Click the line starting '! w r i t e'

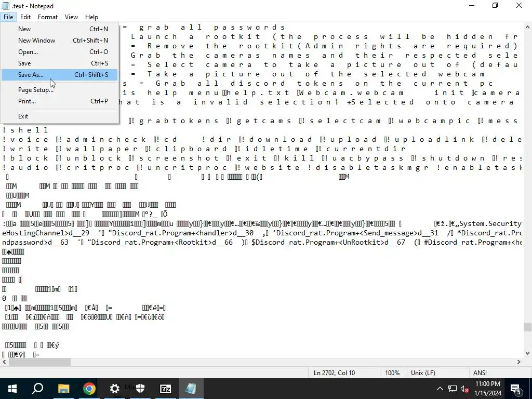point(204,149)
